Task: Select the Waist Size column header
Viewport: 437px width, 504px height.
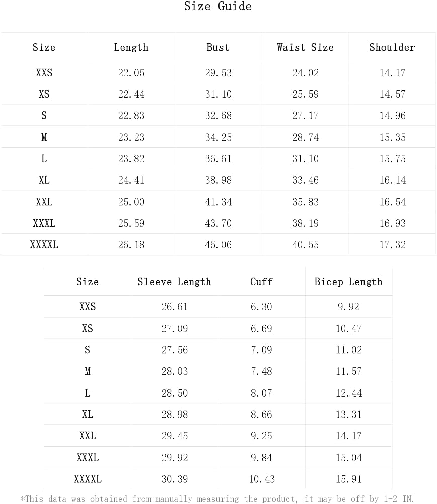Action: tap(305, 47)
